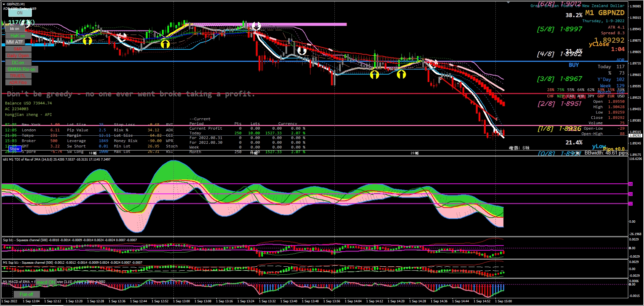This screenshot has width=644, height=306.
Task: Toggle the light-blue ON button
Action: pos(20,13)
